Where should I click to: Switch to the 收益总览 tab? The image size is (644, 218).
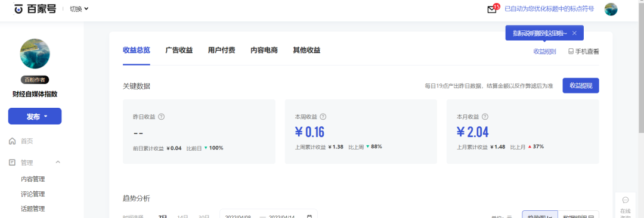[137, 50]
